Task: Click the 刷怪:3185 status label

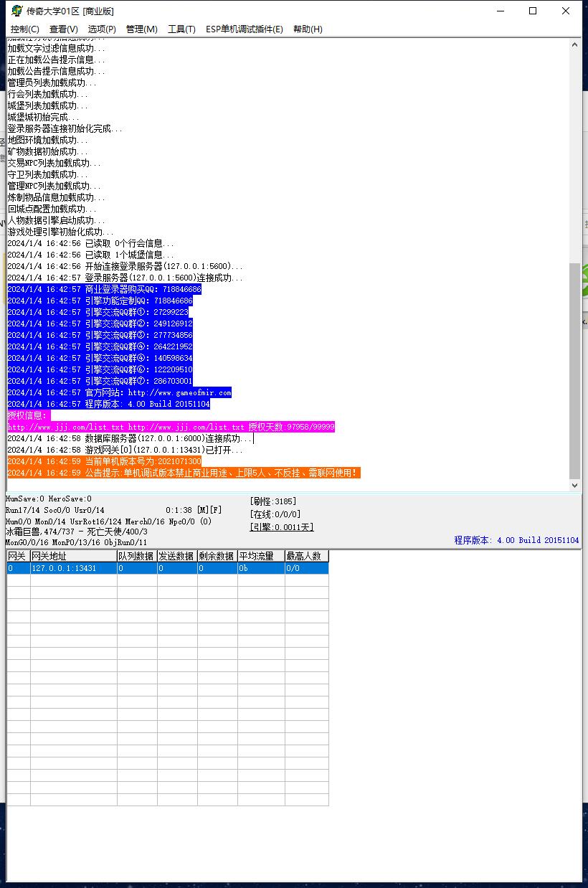Action: click(273, 501)
